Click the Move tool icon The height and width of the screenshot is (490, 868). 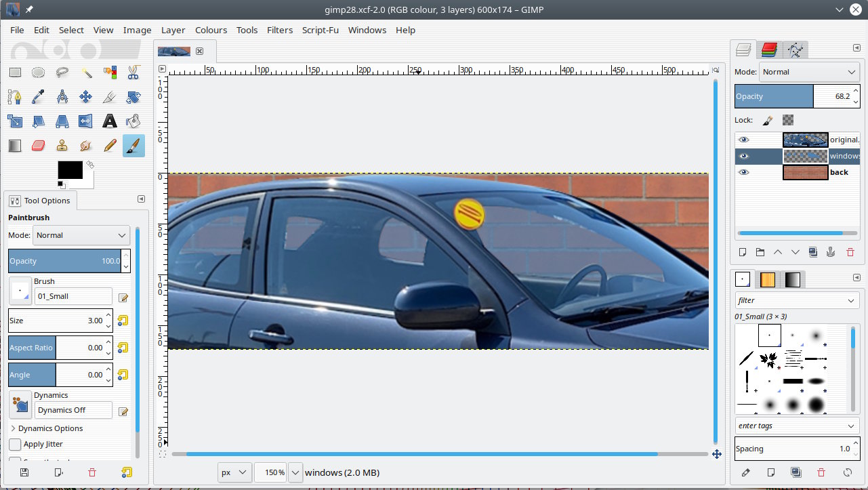[86, 97]
